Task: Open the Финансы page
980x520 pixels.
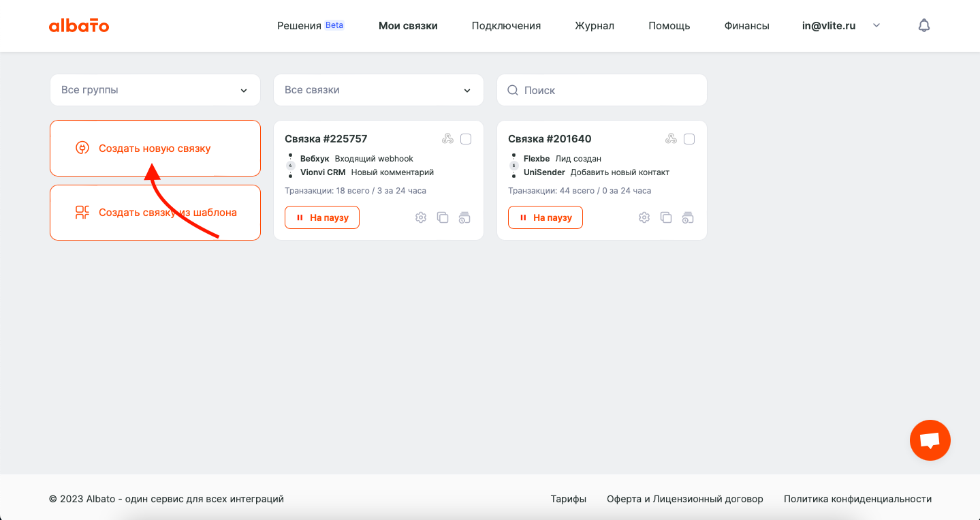Action: (747, 26)
